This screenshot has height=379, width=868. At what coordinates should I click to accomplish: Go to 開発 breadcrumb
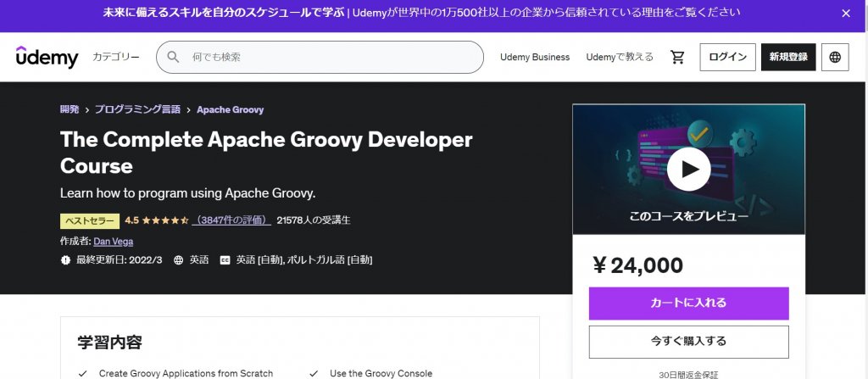coord(70,109)
